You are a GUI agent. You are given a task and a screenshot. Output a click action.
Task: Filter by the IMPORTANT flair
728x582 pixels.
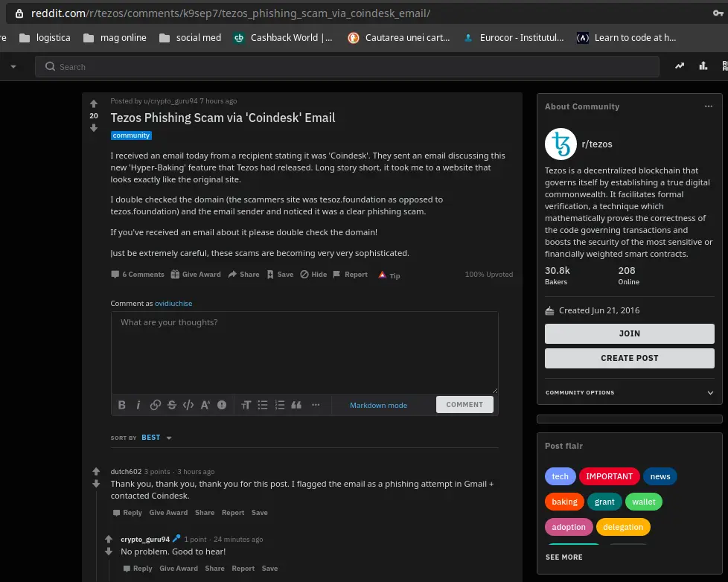(609, 476)
